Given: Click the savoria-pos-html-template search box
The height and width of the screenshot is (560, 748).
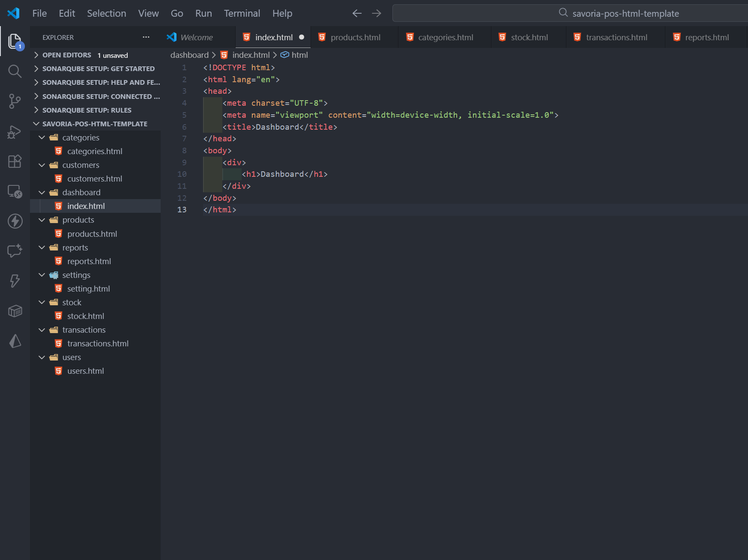Looking at the screenshot, I should tap(570, 13).
